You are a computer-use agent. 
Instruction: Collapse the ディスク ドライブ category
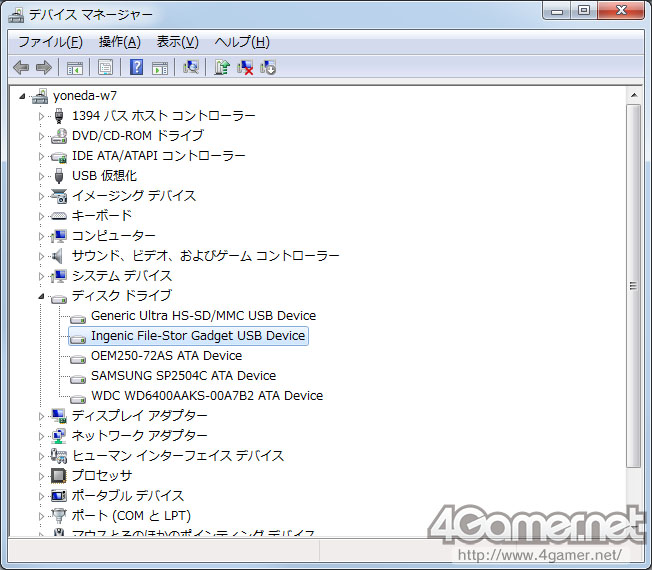(x=42, y=296)
